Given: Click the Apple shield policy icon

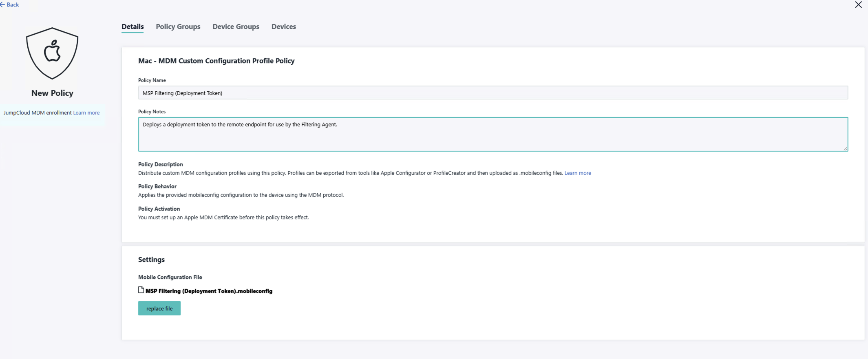Looking at the screenshot, I should (x=52, y=53).
